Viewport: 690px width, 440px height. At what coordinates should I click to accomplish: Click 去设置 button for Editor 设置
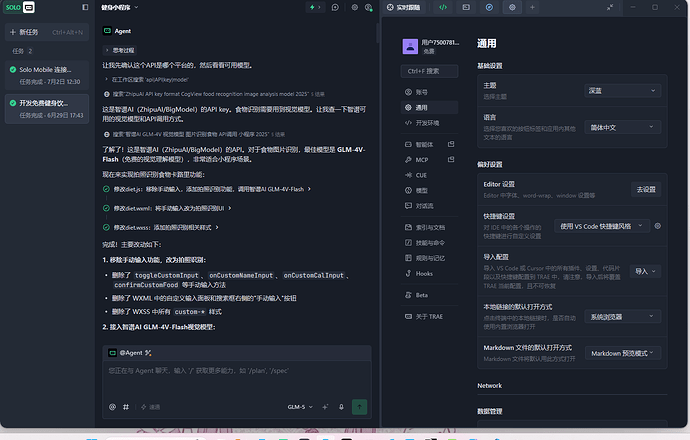coord(646,190)
